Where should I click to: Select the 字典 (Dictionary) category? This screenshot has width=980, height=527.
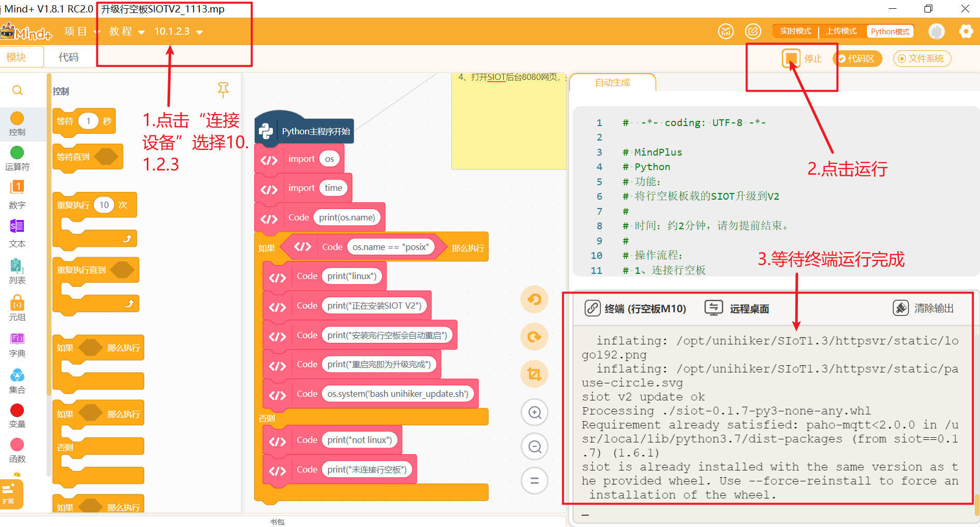tap(17, 345)
